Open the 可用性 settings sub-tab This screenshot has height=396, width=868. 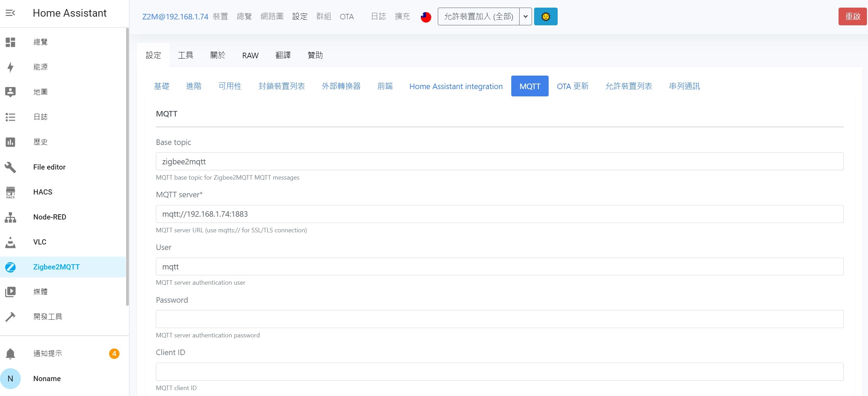pyautogui.click(x=230, y=86)
